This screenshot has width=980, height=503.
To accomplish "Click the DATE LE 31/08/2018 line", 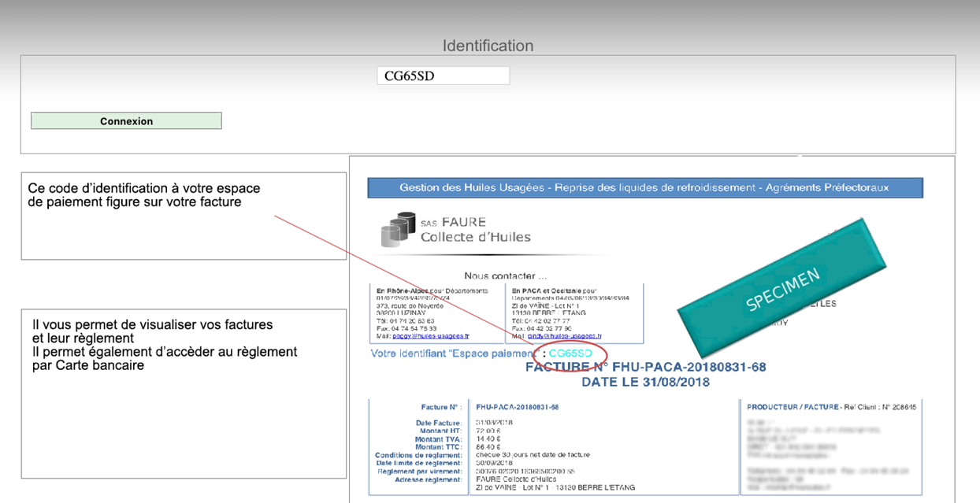I will [645, 382].
